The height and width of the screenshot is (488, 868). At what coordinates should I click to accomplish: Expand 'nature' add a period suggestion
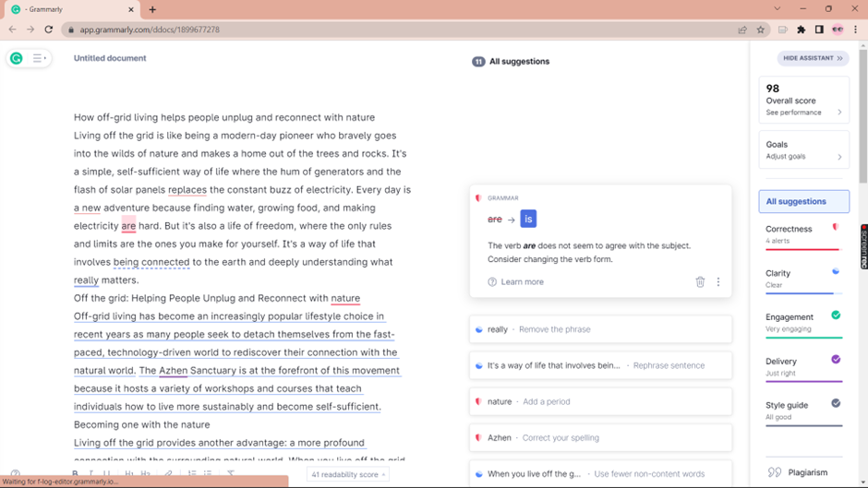tap(600, 401)
